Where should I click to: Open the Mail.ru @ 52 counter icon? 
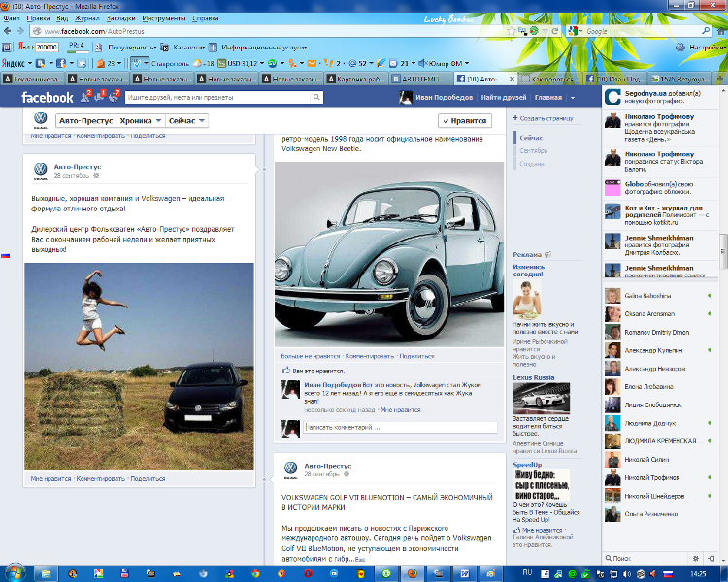coord(357,63)
